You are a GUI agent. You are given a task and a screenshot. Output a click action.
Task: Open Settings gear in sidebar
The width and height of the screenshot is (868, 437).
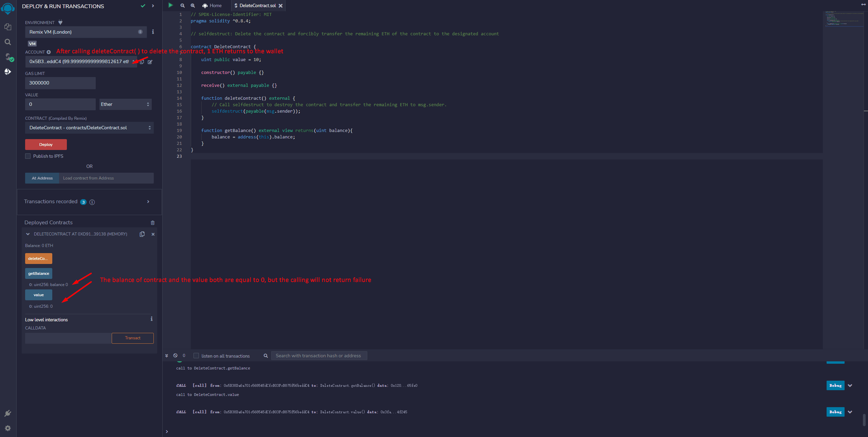[8, 428]
